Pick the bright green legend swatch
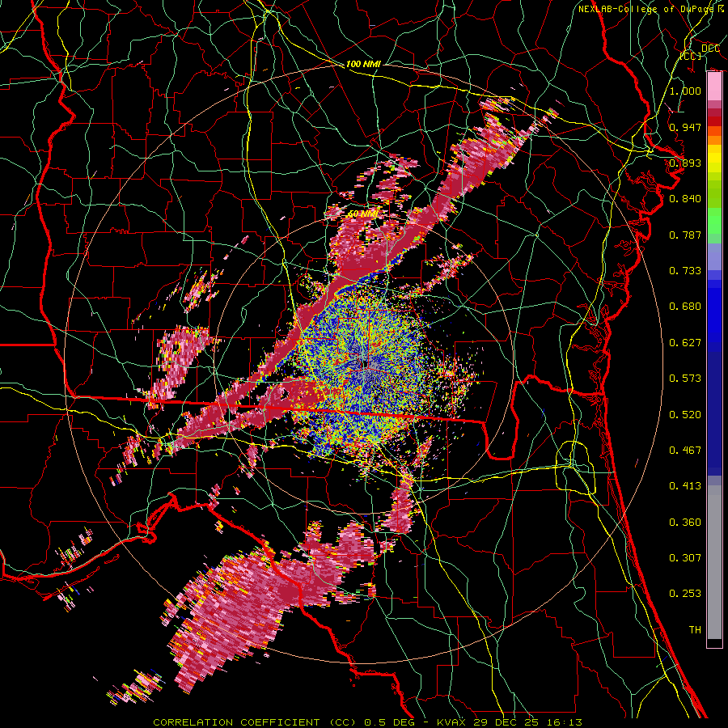The width and height of the screenshot is (728, 728). [714, 221]
